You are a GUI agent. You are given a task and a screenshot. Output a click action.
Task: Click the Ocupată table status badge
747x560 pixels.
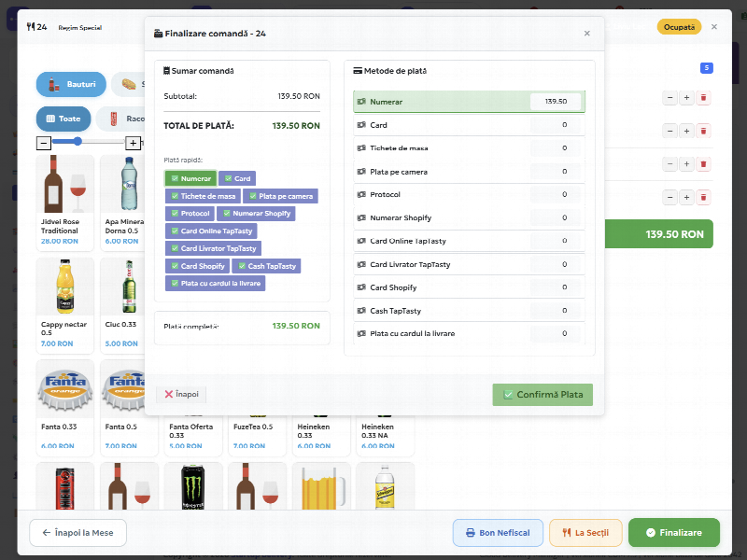pyautogui.click(x=679, y=27)
